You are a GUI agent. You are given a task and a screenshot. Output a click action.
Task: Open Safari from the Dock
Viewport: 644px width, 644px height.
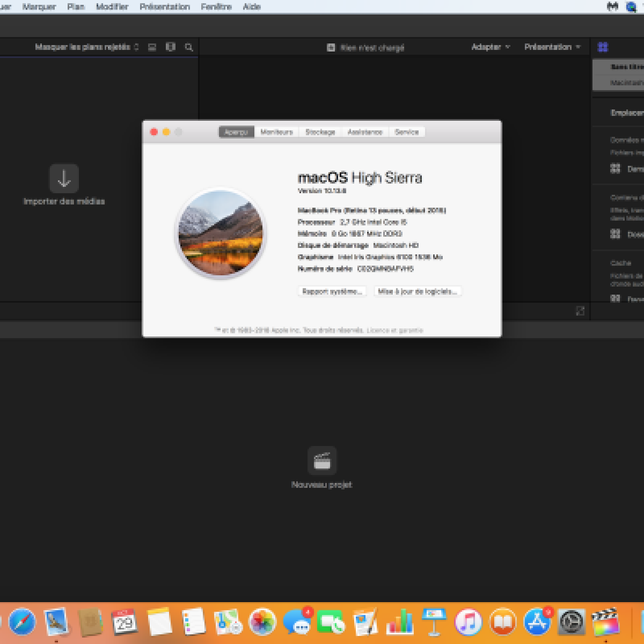coord(22,621)
